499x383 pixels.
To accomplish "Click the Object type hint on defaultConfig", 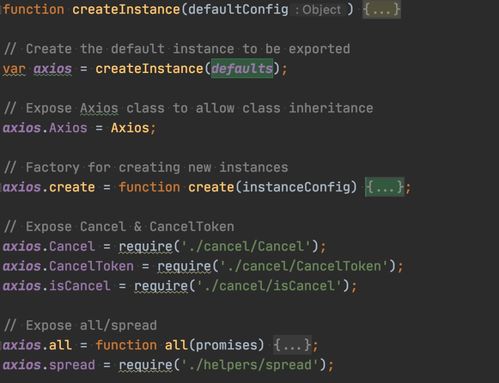I will tap(321, 10).
